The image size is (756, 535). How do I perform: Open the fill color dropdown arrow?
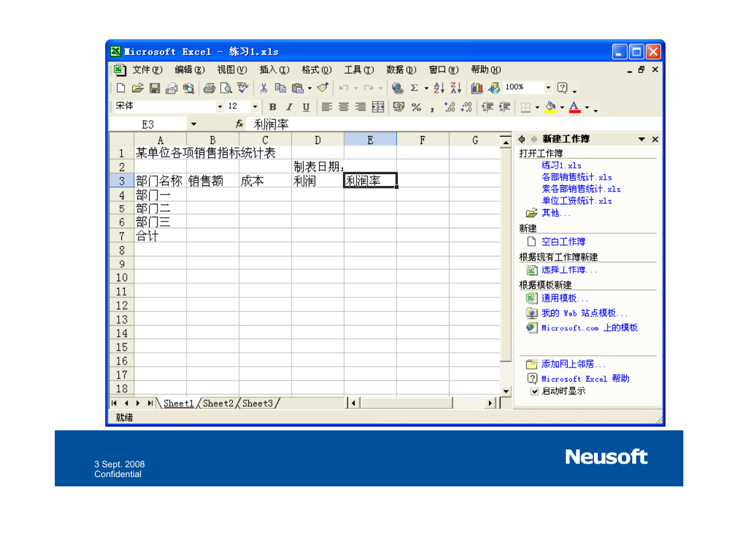click(561, 107)
